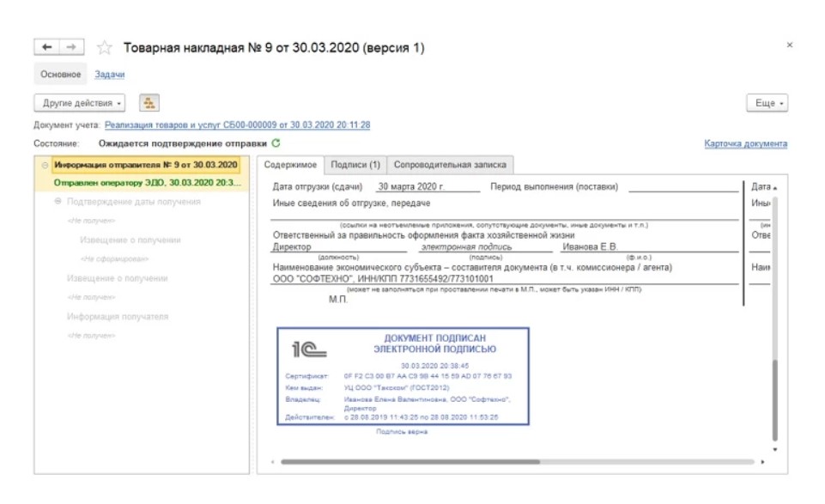Open the Карточка документа link

click(x=745, y=144)
